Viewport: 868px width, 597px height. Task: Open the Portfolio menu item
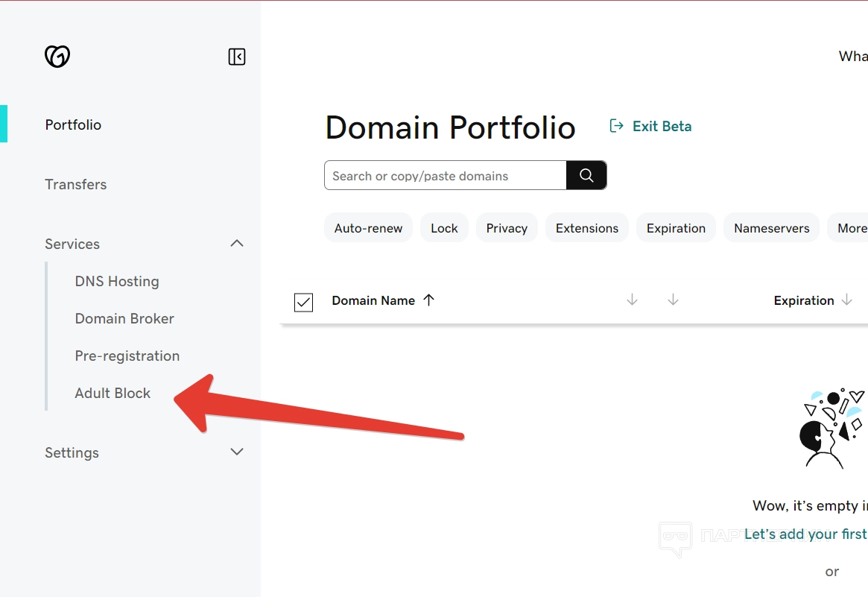coord(73,124)
